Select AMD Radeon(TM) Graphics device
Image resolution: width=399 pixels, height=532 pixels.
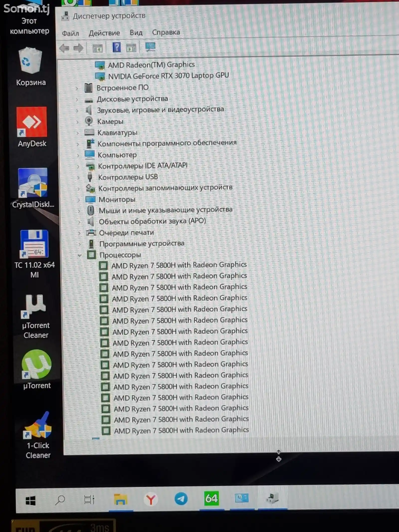pos(151,65)
